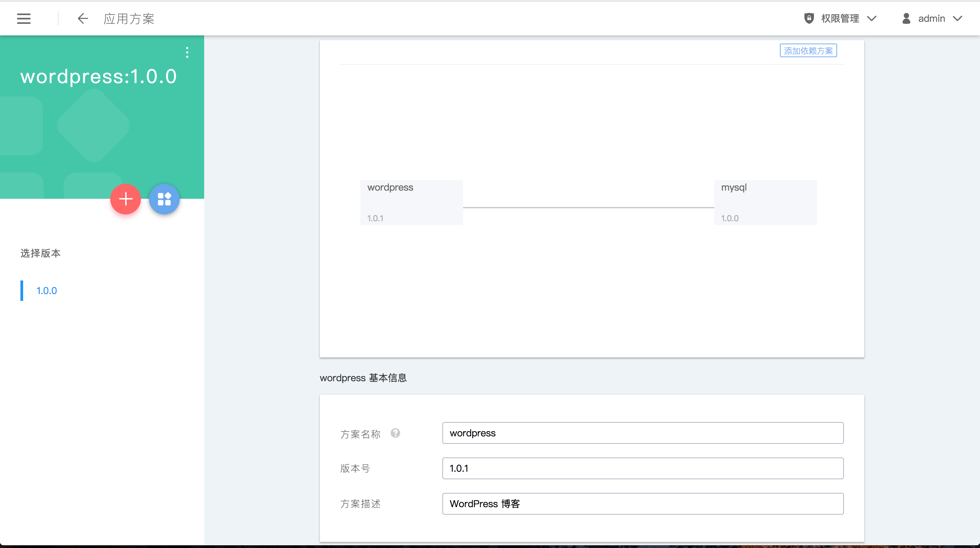The height and width of the screenshot is (548, 980).
Task: Select the wordpress node in dependency graph
Action: (411, 202)
